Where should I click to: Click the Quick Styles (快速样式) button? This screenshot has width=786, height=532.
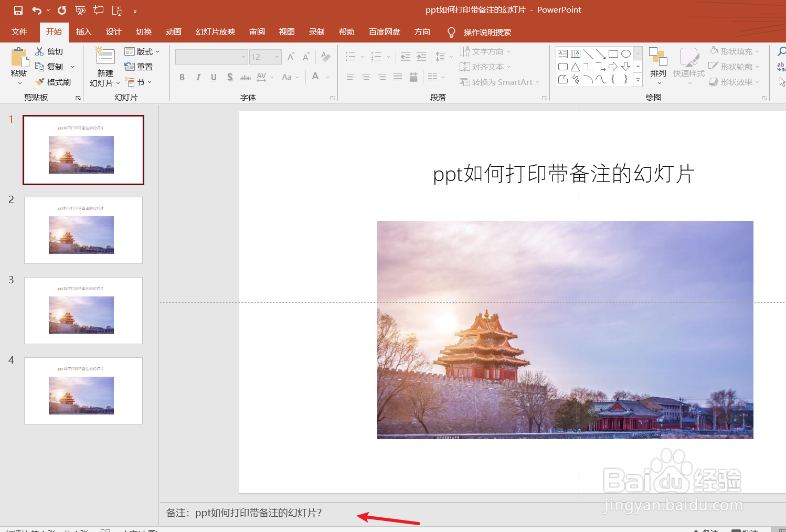pyautogui.click(x=689, y=66)
